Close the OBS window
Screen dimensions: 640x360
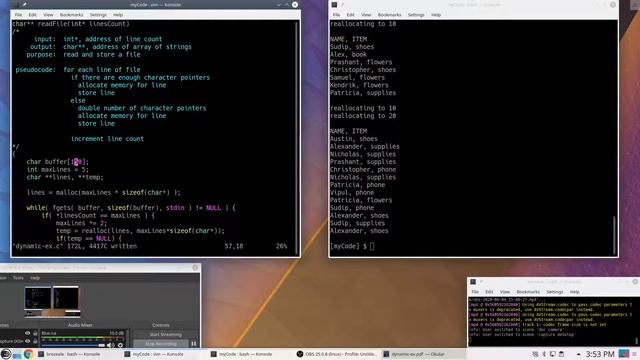tap(195, 268)
